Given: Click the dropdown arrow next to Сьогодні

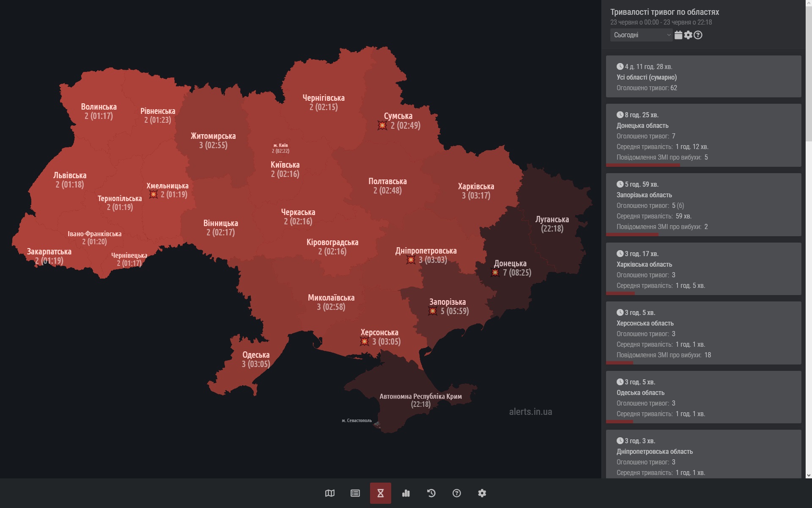Looking at the screenshot, I should click(669, 35).
